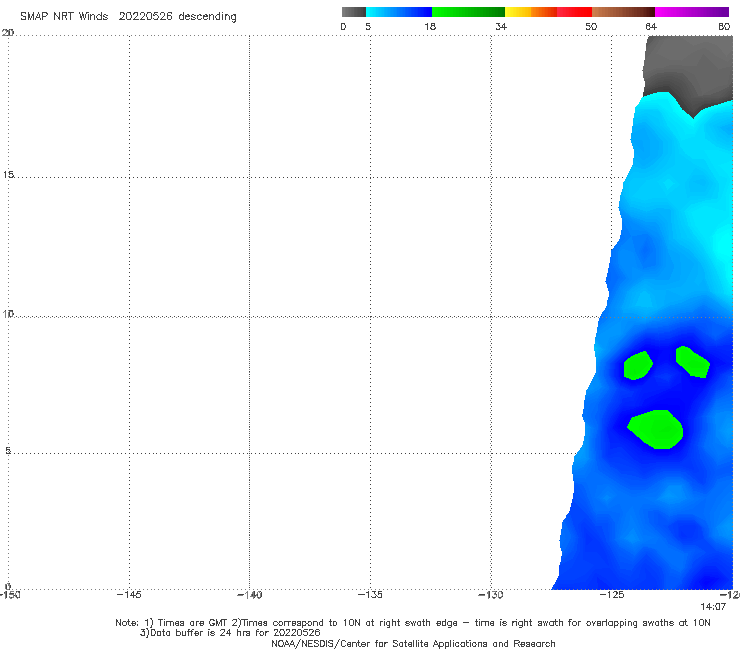Viewport: 740px width, 650px height.
Task: Click the swath time label '14:07'
Action: tap(713, 607)
